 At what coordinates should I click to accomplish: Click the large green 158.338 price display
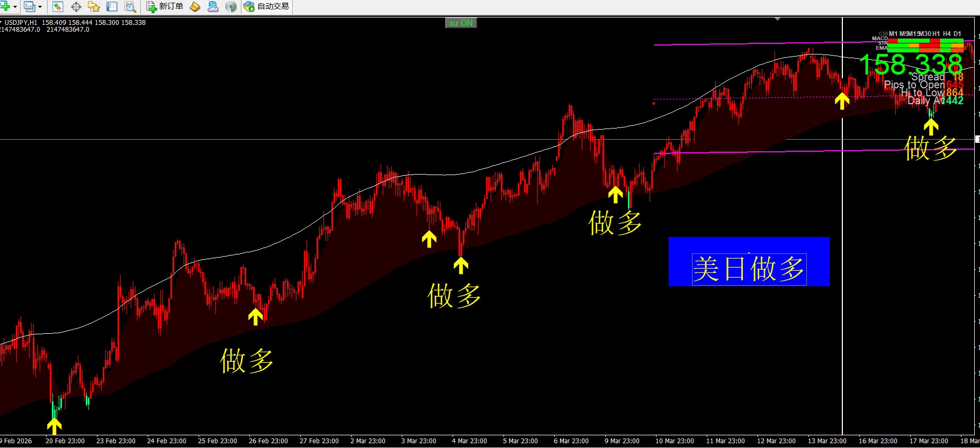point(910,65)
